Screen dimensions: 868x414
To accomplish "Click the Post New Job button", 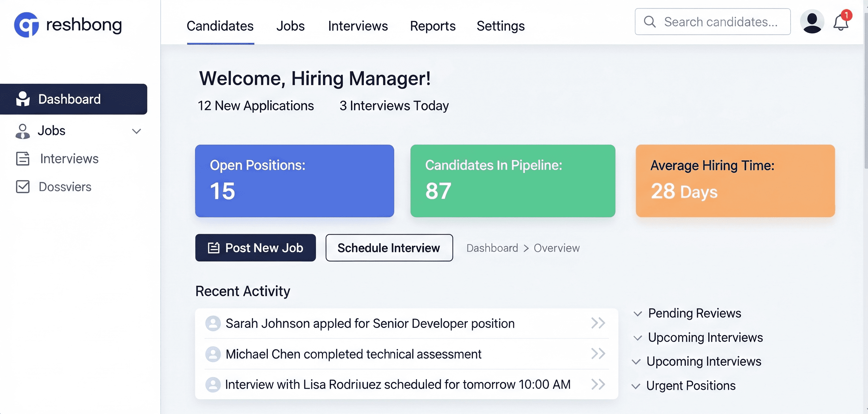I will [x=255, y=248].
